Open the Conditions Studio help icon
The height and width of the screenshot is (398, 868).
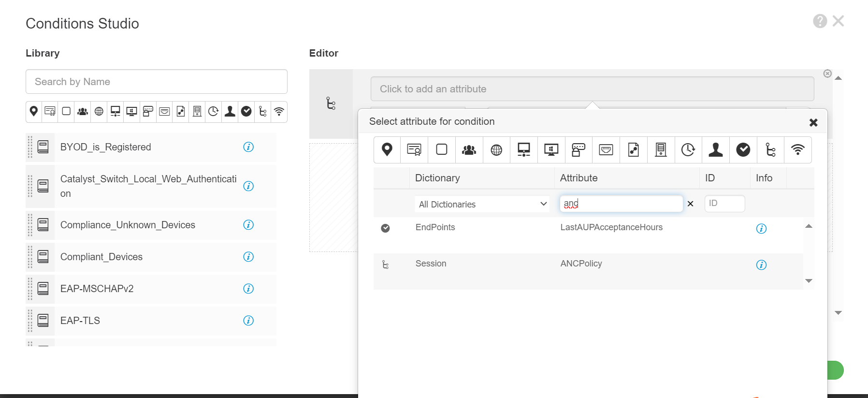pyautogui.click(x=820, y=21)
